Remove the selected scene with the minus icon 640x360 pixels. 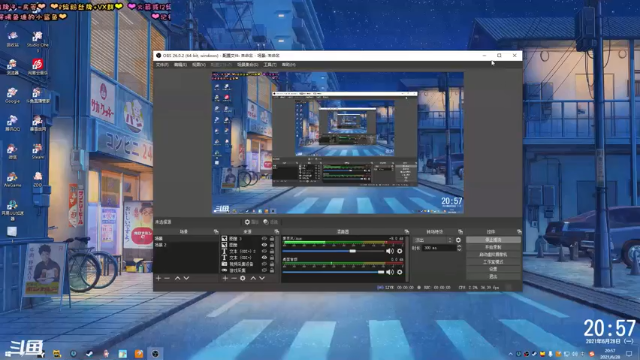tap(167, 278)
